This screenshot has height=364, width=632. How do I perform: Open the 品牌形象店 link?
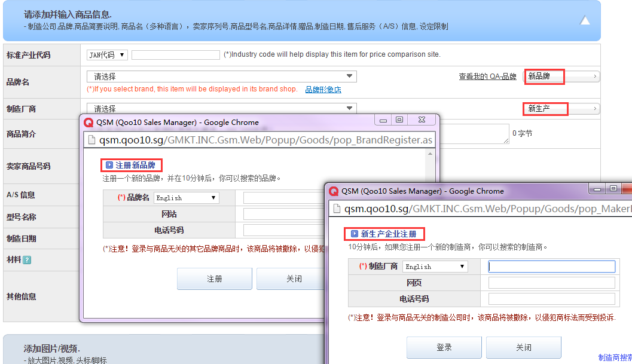pyautogui.click(x=323, y=90)
